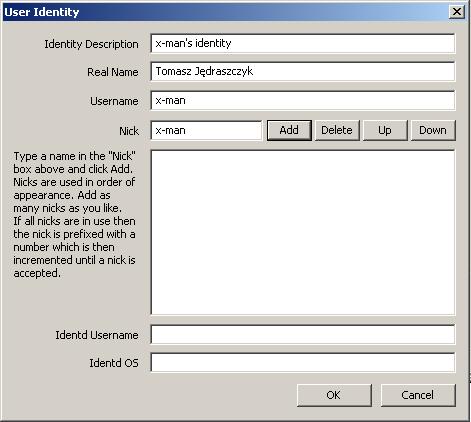
Task: Click the nick instructions help text
Action: [75, 215]
